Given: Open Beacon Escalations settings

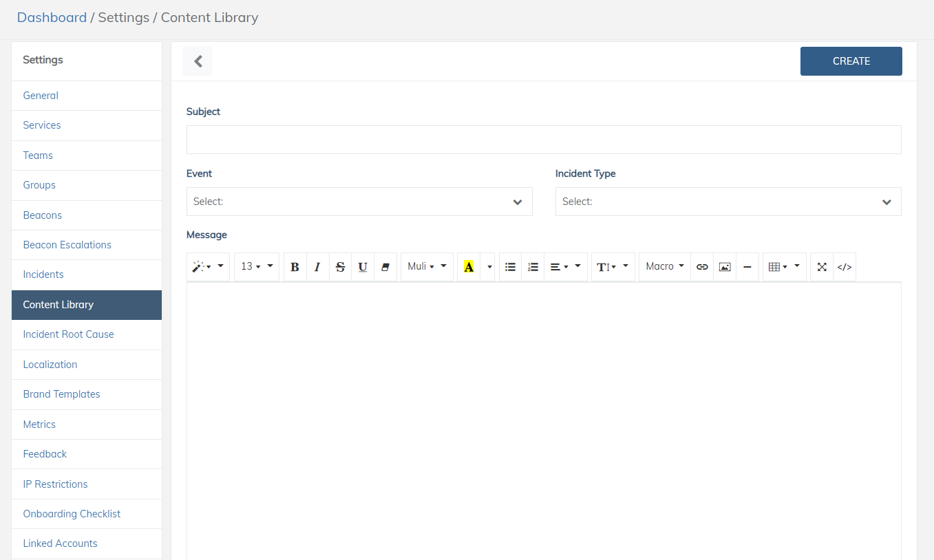Looking at the screenshot, I should 87,245.
